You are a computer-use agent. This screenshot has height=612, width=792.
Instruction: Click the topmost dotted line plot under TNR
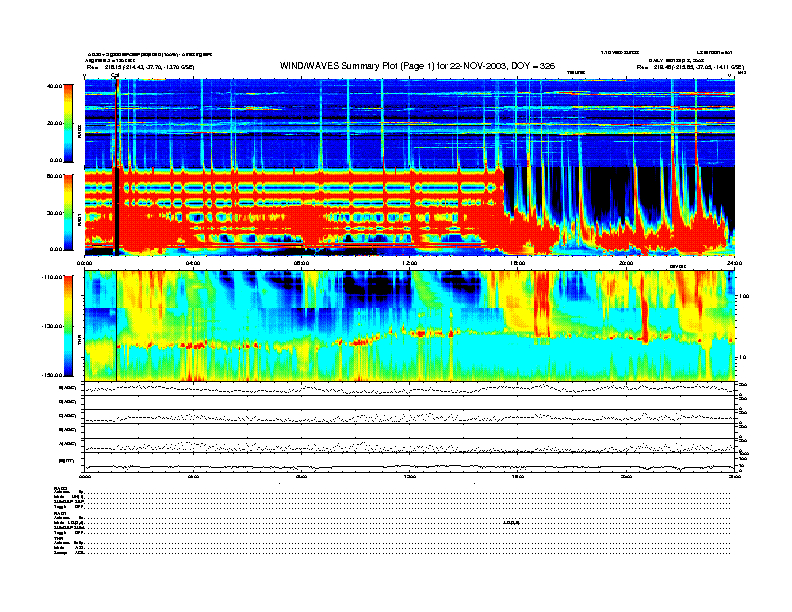(x=410, y=388)
